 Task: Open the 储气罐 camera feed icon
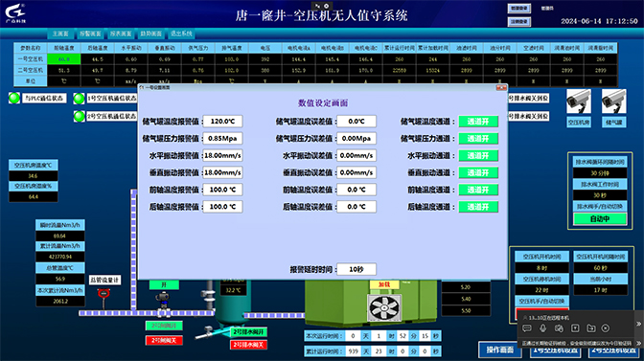click(x=614, y=101)
